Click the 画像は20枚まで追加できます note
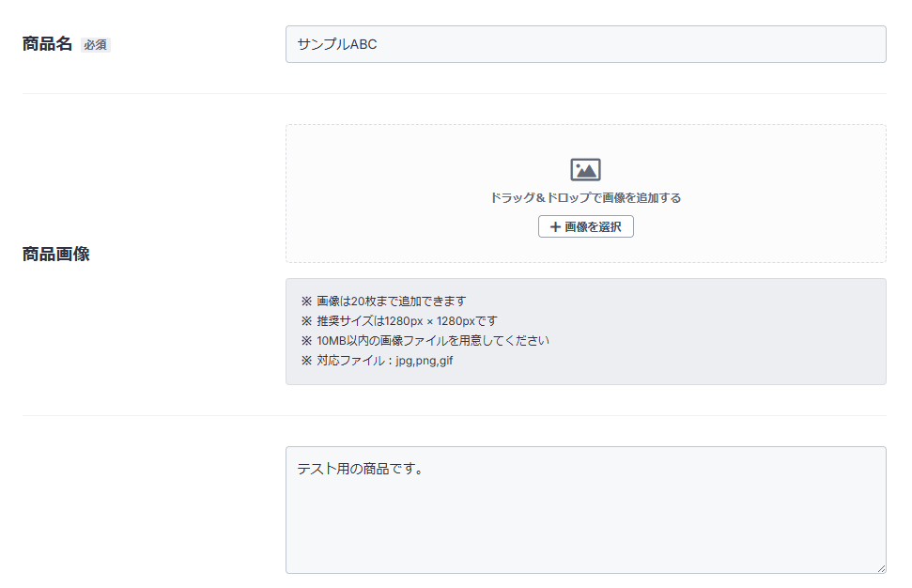The image size is (912, 588). [x=383, y=302]
